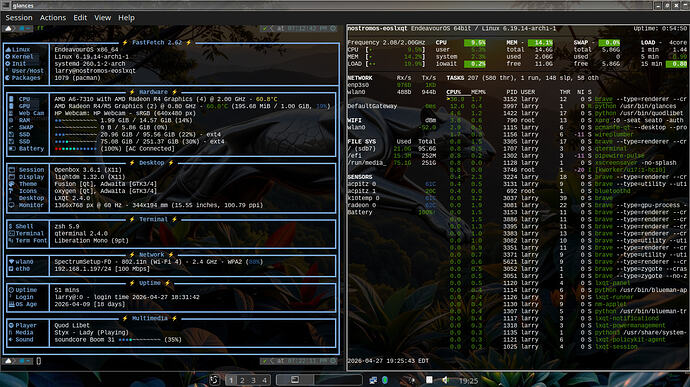Click the SWAP percentage value 0.0%
The width and height of the screenshot is (690, 387).
tap(609, 43)
